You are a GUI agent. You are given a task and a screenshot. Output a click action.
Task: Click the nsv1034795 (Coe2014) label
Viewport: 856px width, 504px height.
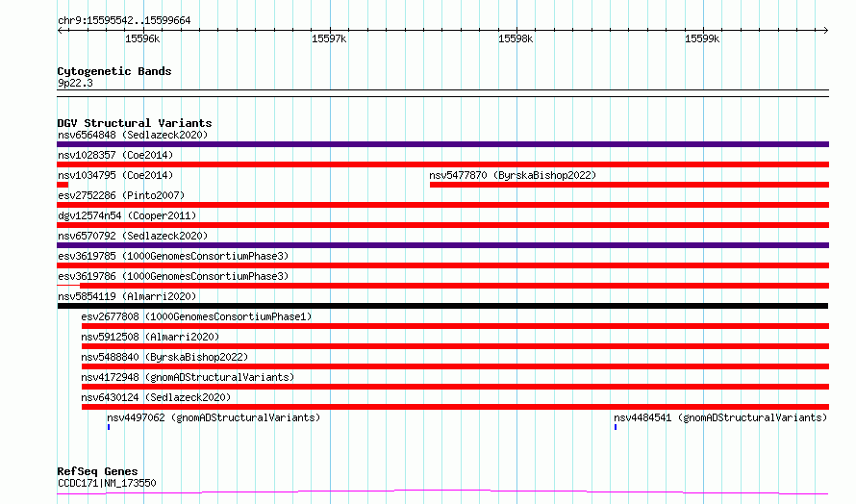coord(115,175)
